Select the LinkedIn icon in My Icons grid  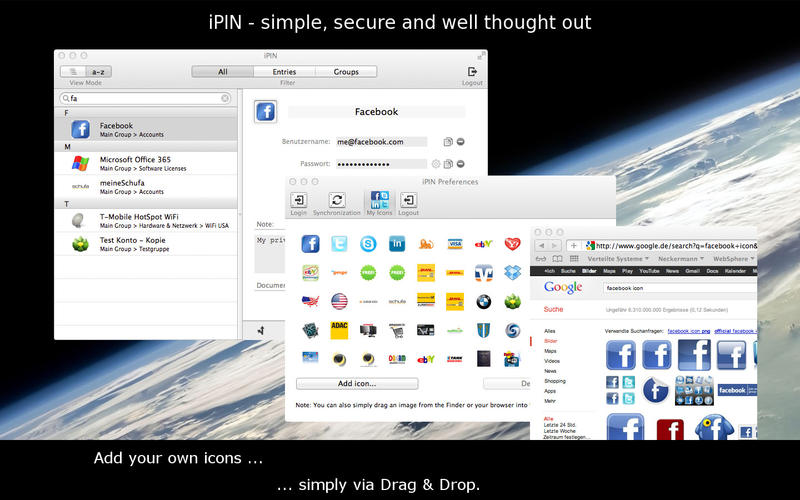397,244
